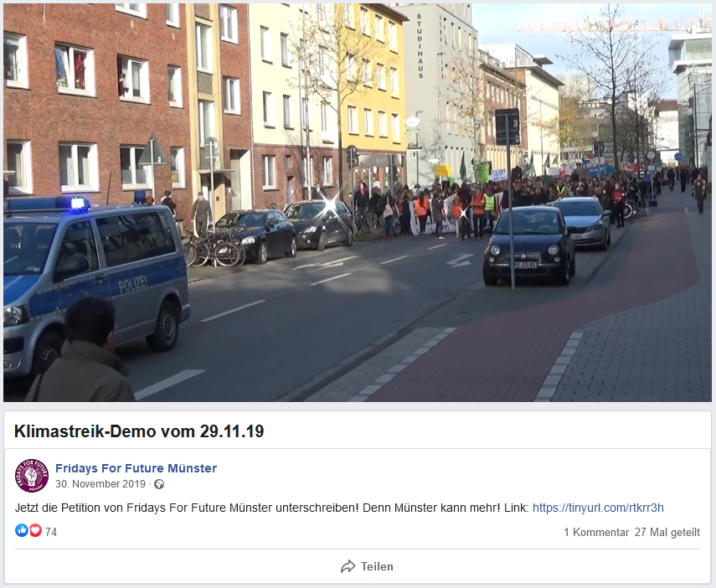The height and width of the screenshot is (588, 716).
Task: Click the red heart reaction icon
Action: tap(36, 530)
